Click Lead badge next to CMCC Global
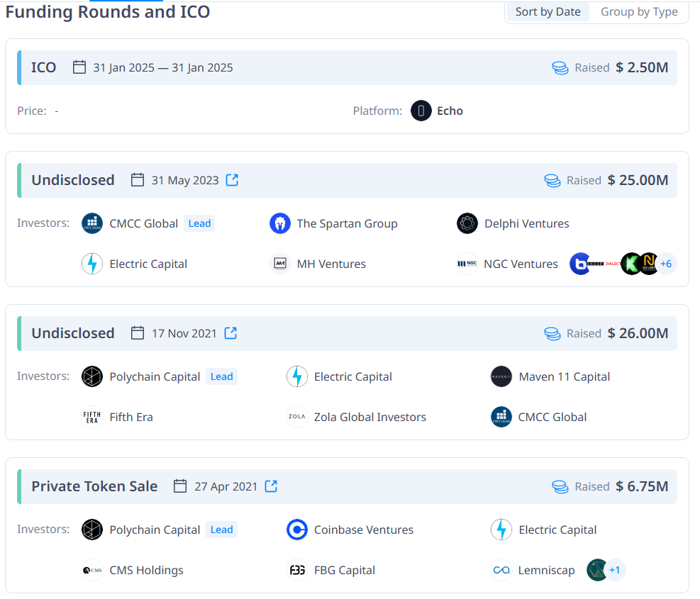 pos(199,223)
